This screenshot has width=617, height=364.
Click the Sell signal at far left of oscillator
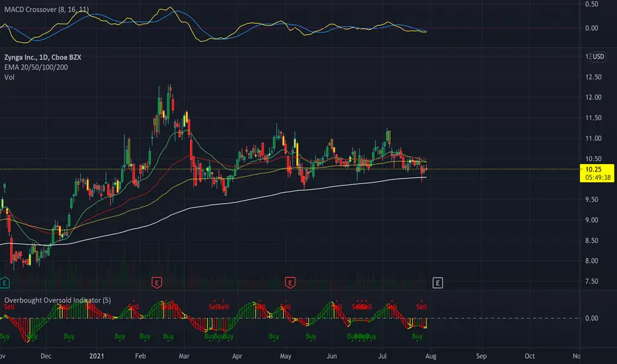click(x=9, y=306)
